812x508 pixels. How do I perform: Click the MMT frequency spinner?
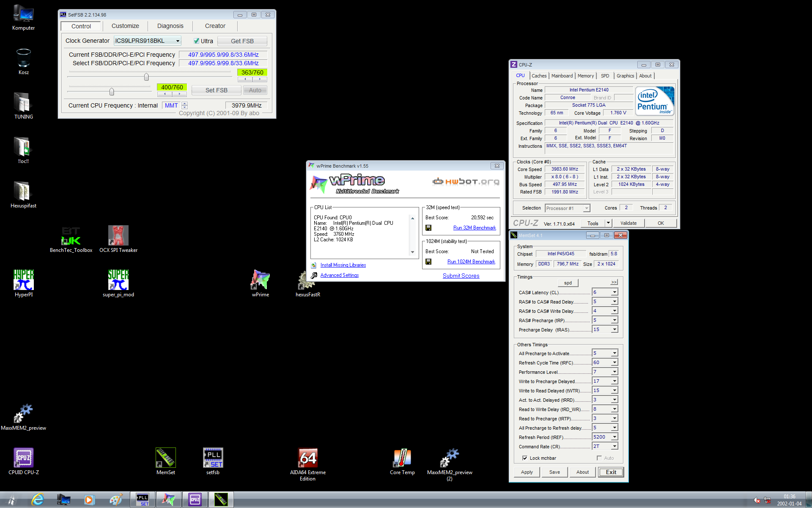click(x=184, y=105)
